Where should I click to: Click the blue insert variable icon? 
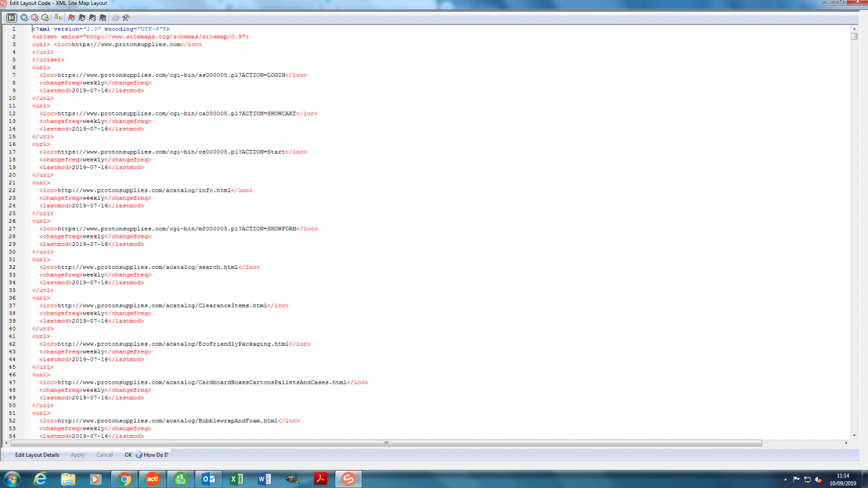[x=24, y=17]
